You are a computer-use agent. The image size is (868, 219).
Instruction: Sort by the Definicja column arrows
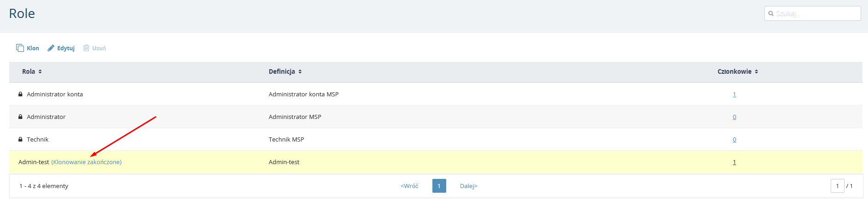300,71
